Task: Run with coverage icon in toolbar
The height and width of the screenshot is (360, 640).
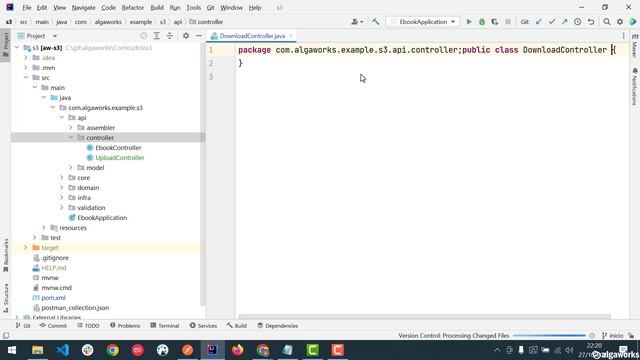Action: (x=495, y=22)
